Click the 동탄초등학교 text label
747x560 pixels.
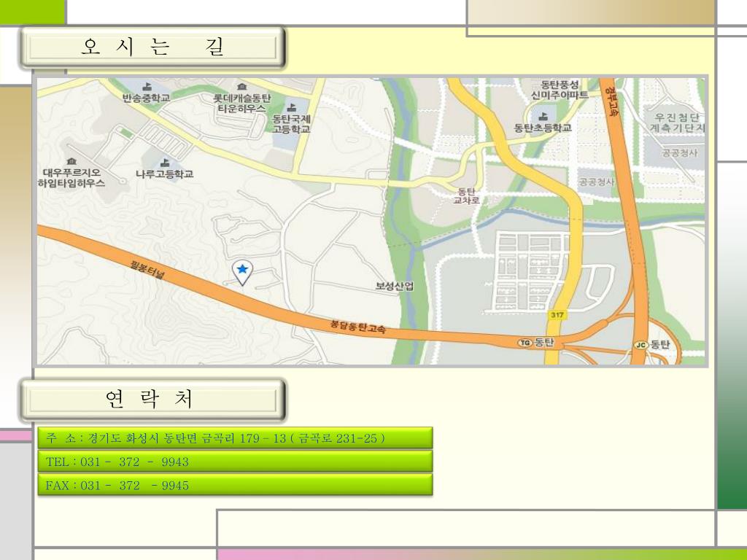543,128
